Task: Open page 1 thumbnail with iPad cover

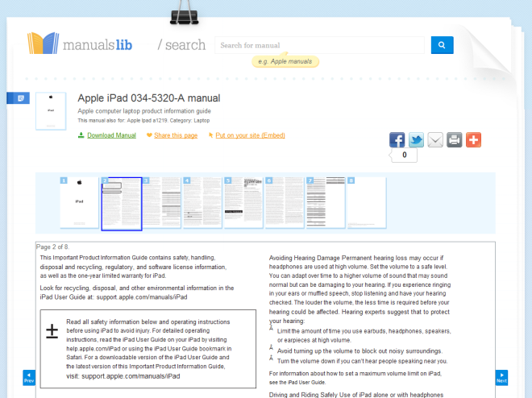Action: [79, 203]
